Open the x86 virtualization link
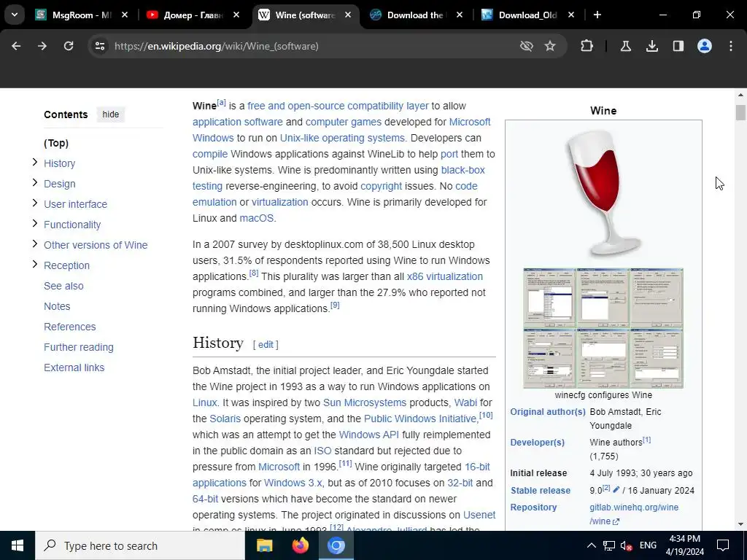 pos(444,276)
